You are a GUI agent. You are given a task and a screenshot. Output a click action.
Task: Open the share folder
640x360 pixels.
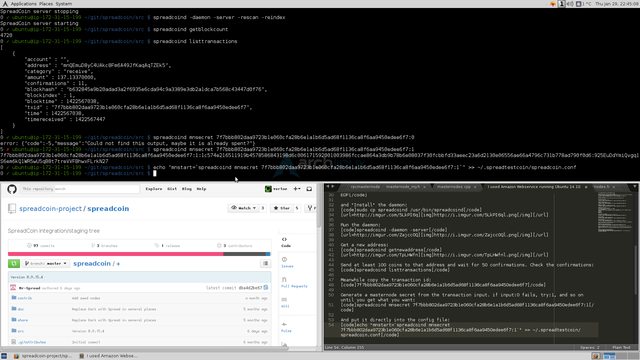[23, 320]
